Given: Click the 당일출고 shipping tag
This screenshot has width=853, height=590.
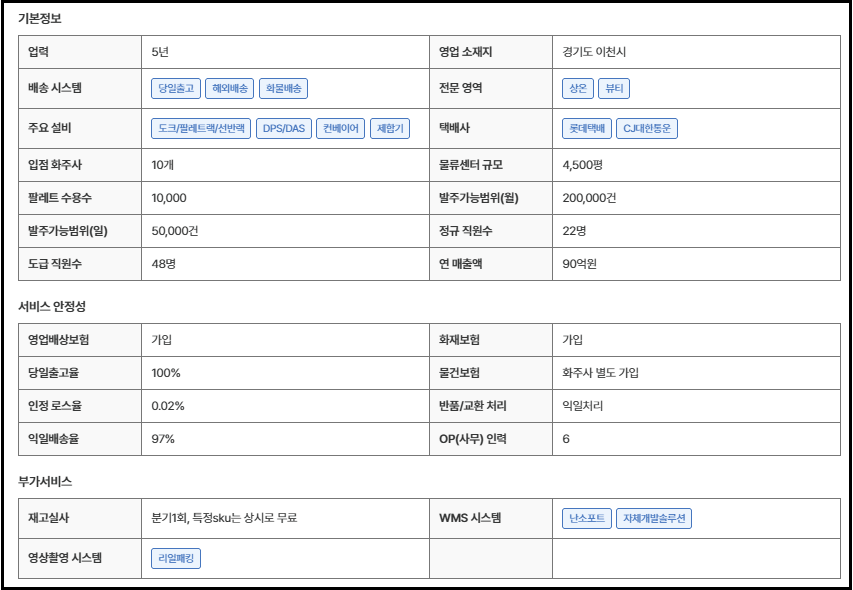Looking at the screenshot, I should tap(176, 88).
